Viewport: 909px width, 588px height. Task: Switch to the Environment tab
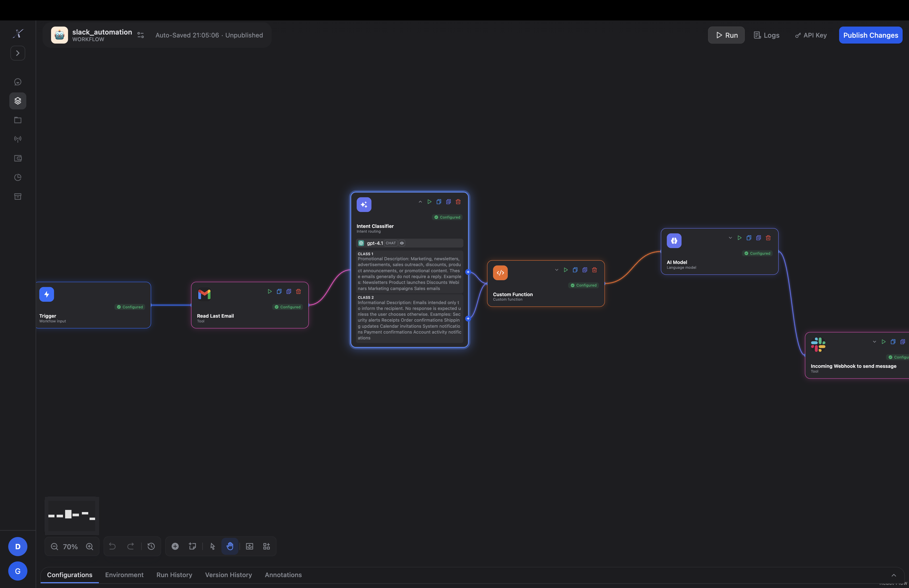click(124, 575)
